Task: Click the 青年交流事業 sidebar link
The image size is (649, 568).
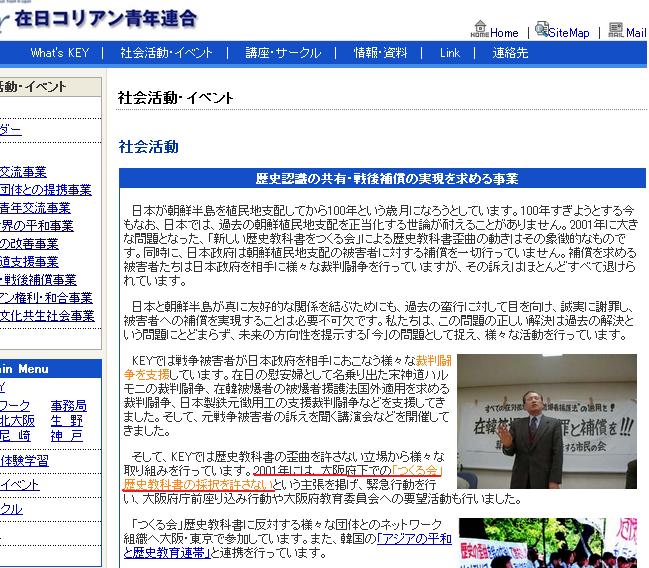Action: pyautogui.click(x=35, y=208)
